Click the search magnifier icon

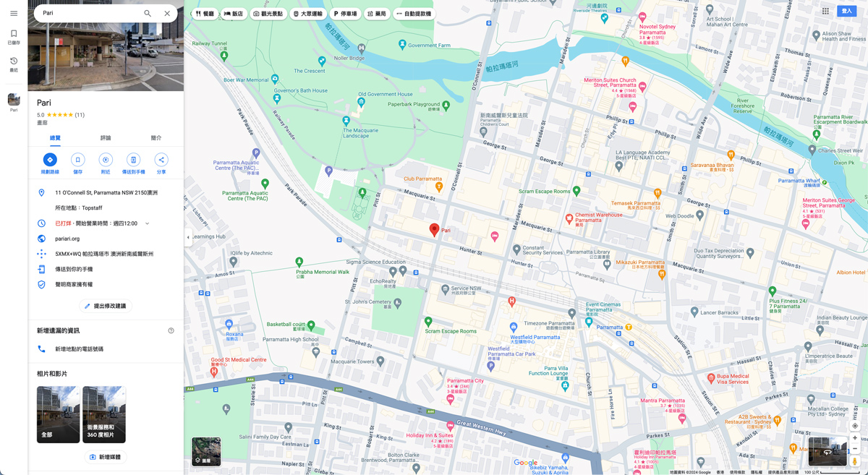(x=148, y=13)
